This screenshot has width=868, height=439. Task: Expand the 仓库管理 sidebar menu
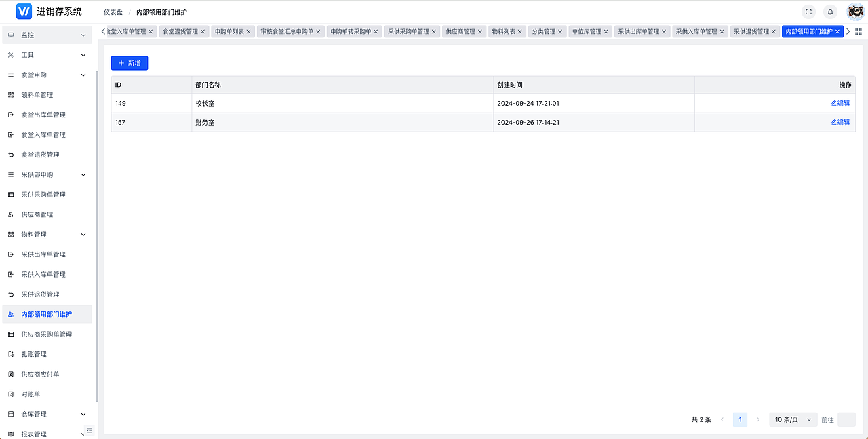pyautogui.click(x=46, y=414)
